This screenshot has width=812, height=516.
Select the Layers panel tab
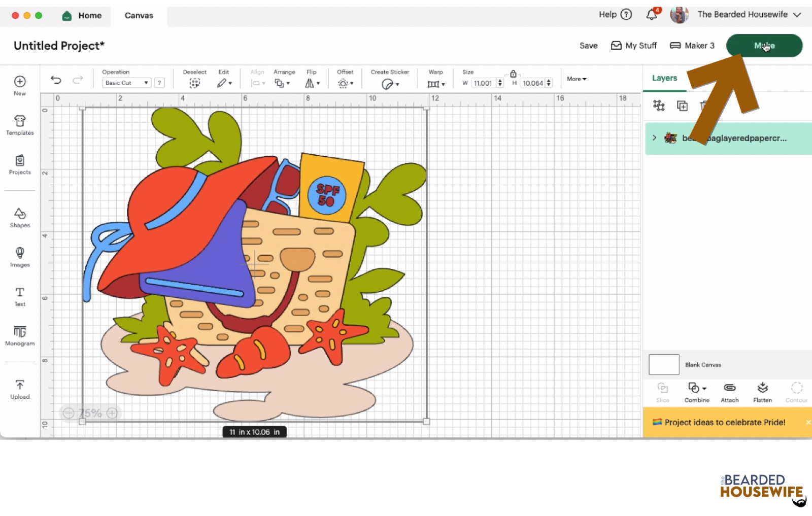coord(664,78)
